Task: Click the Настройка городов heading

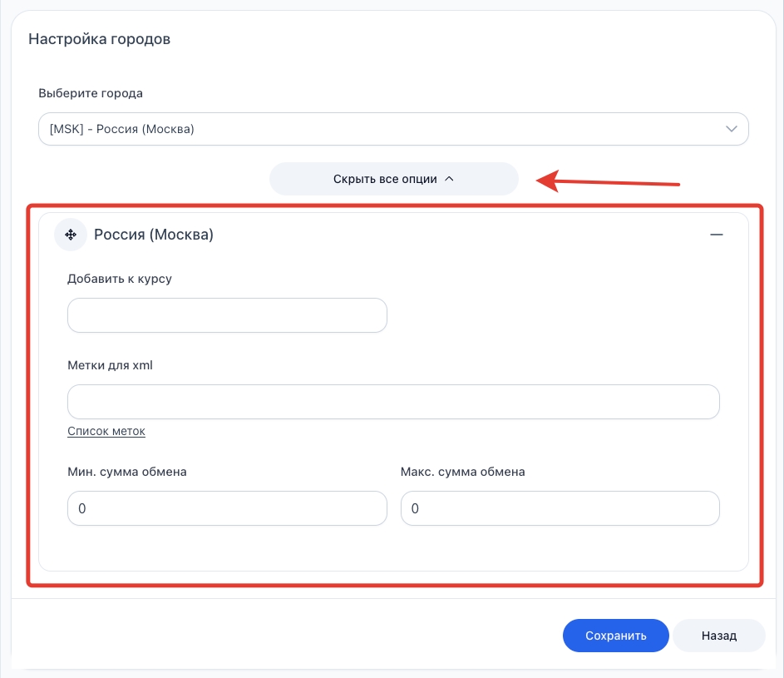Action: (100, 39)
